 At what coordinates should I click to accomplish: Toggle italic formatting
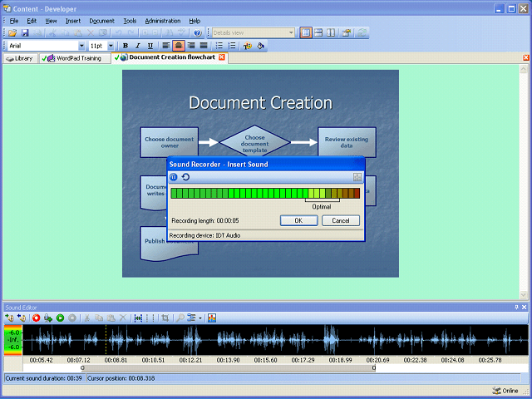pos(137,46)
